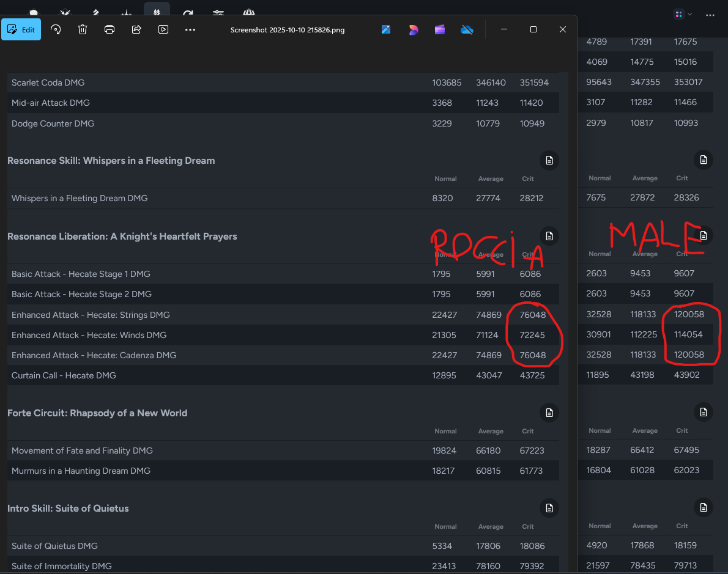Click rightmost document icon in Intro Skill row
Image resolution: width=728 pixels, height=574 pixels.
click(x=704, y=507)
